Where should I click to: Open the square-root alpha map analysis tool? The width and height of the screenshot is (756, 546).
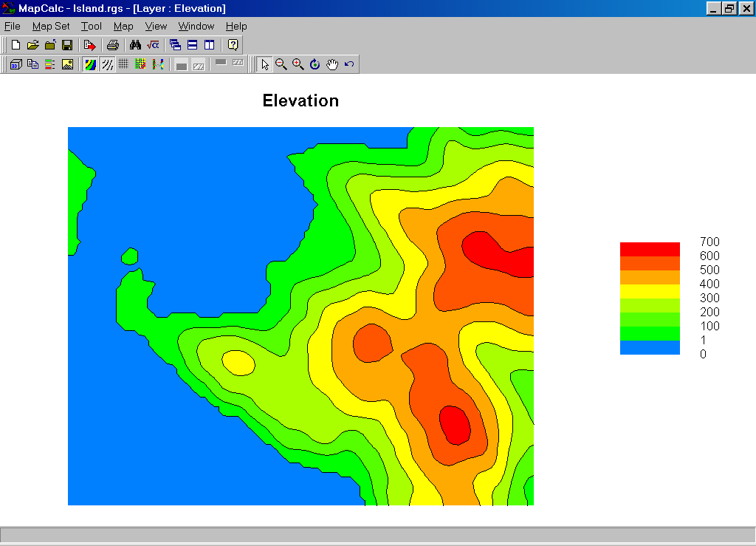click(x=153, y=45)
